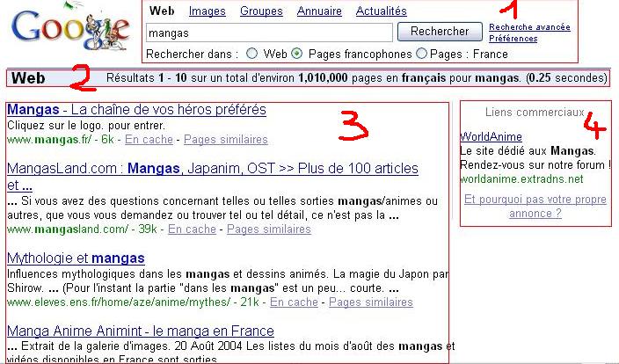Click the 1,010,000 result count text
Viewport: 619px width, 364px height.
pyautogui.click(x=323, y=77)
